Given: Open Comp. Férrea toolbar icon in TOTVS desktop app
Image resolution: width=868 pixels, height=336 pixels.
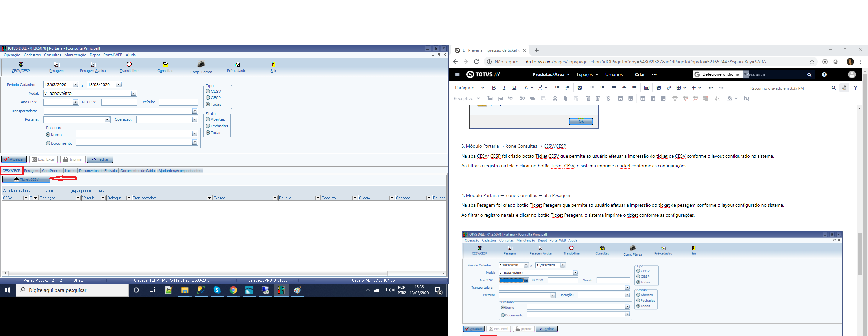Looking at the screenshot, I should coord(201,67).
